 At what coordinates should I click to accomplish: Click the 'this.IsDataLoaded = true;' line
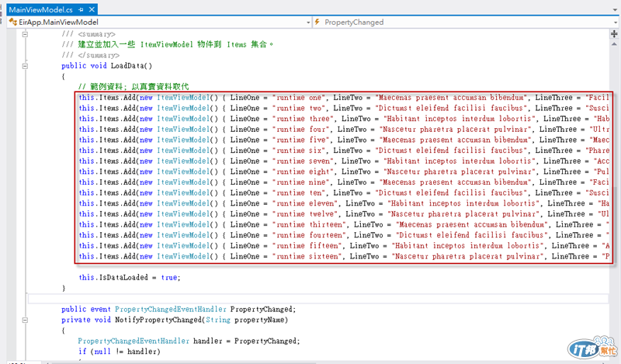point(130,277)
